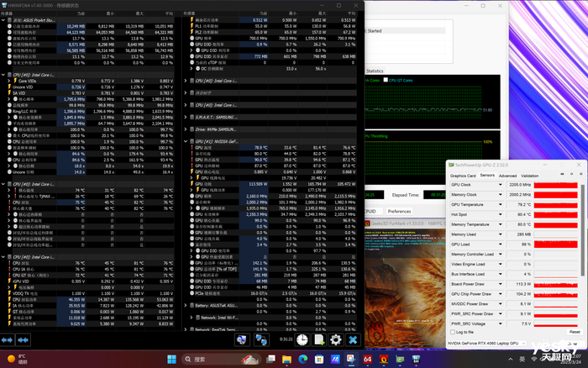Screen dimensions: 588x368
Task: Enable Log to file in GPU-Z
Action: pyautogui.click(x=453, y=332)
